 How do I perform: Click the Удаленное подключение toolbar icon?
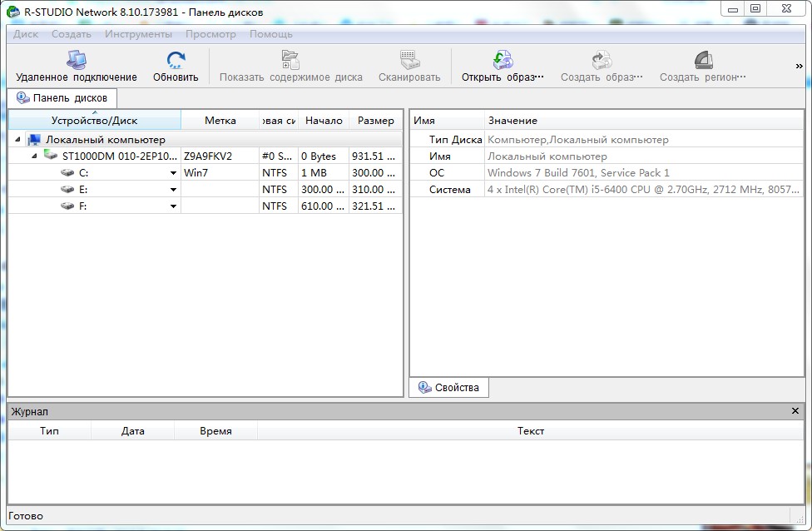[77, 60]
